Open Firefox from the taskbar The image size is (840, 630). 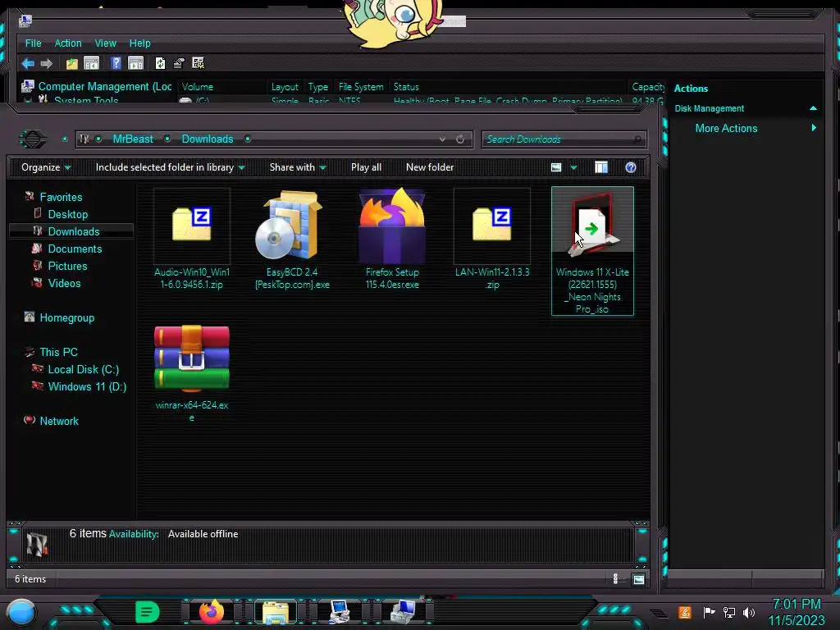coord(212,612)
